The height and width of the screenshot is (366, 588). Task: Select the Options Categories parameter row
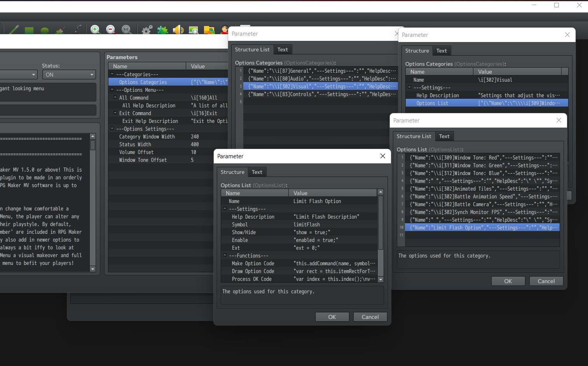point(168,82)
